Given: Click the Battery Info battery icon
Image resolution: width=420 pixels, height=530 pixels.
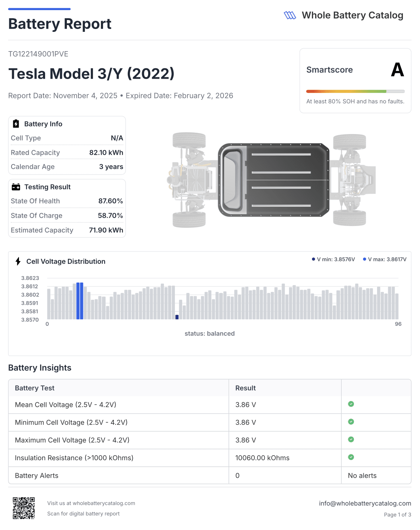Looking at the screenshot, I should pyautogui.click(x=16, y=123).
